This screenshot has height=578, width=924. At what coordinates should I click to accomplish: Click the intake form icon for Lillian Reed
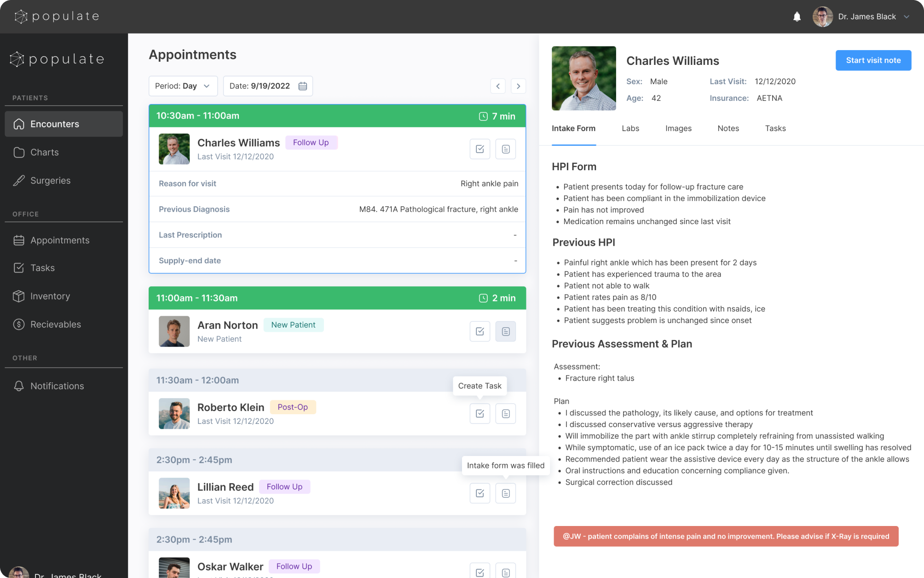point(505,493)
